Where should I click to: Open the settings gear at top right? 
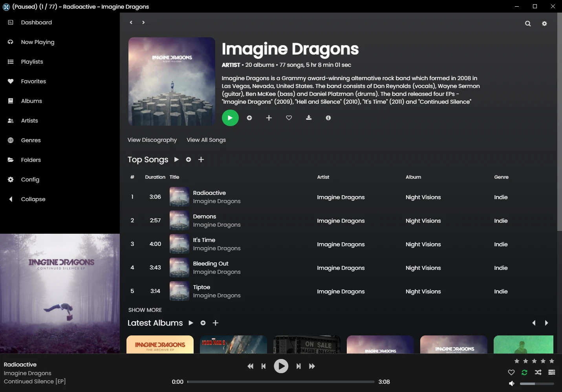[x=544, y=24]
